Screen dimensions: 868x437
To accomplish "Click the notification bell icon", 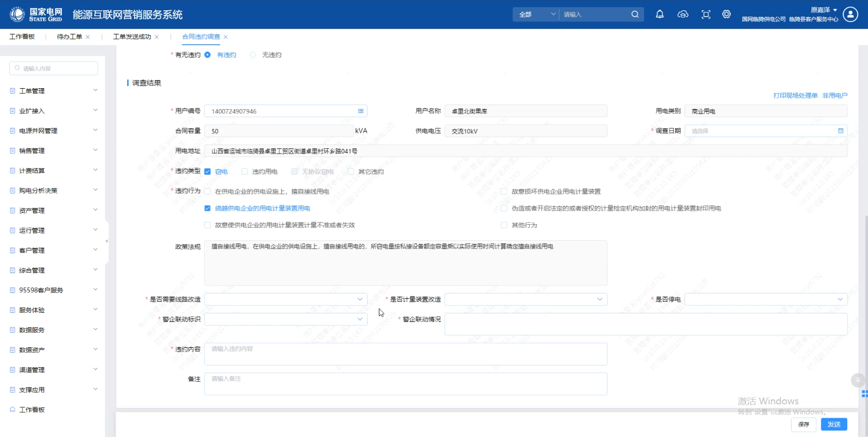I will click(659, 15).
